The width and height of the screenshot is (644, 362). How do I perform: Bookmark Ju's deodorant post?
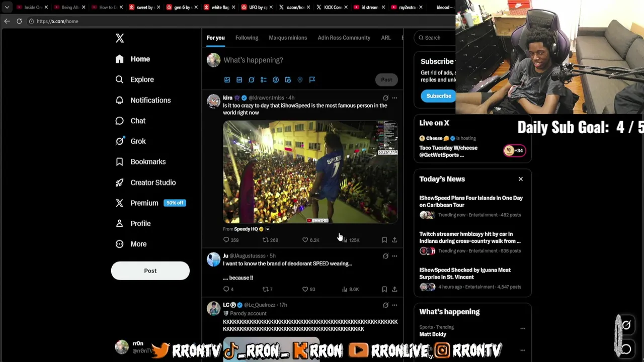384,289
